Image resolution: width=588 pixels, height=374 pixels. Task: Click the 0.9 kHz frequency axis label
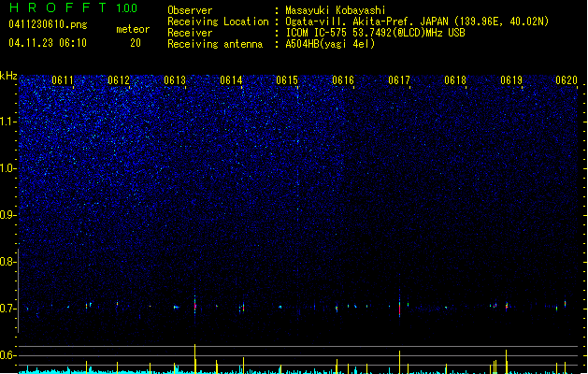click(x=7, y=215)
